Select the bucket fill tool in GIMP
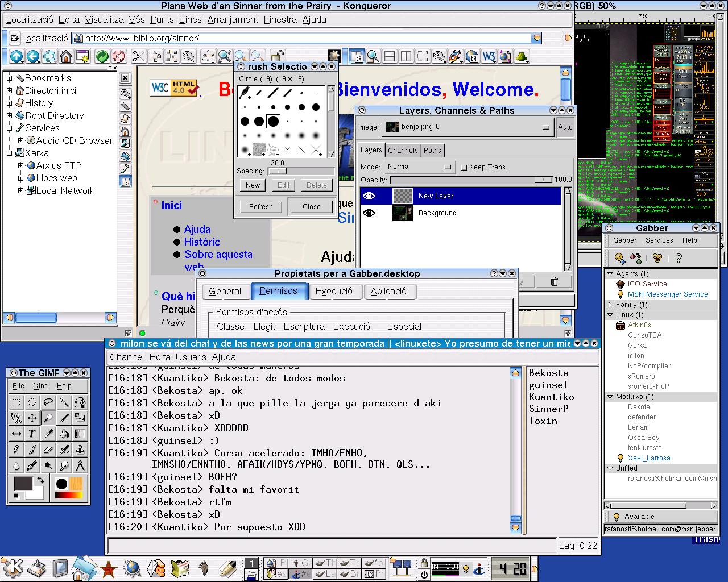728x582 pixels. coord(64,434)
